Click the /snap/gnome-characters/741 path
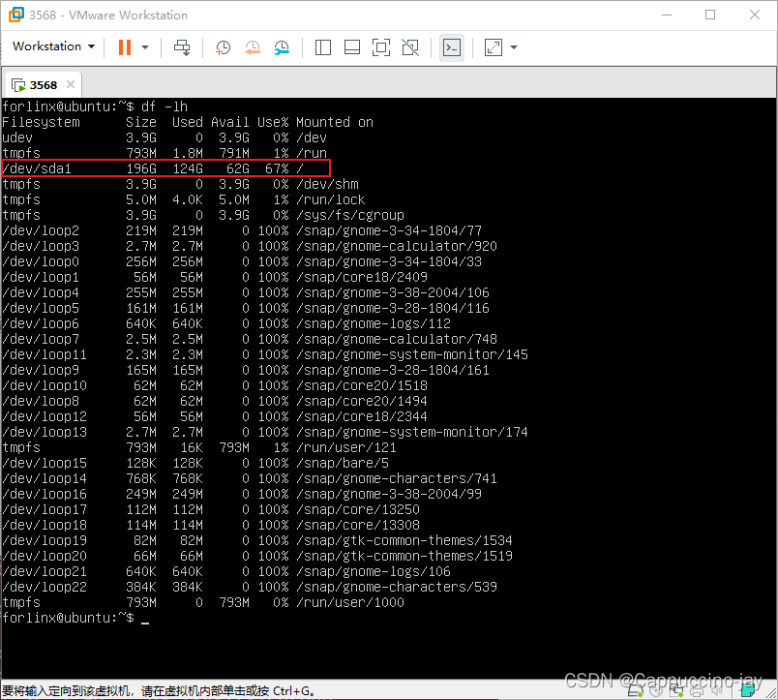 pyautogui.click(x=397, y=478)
